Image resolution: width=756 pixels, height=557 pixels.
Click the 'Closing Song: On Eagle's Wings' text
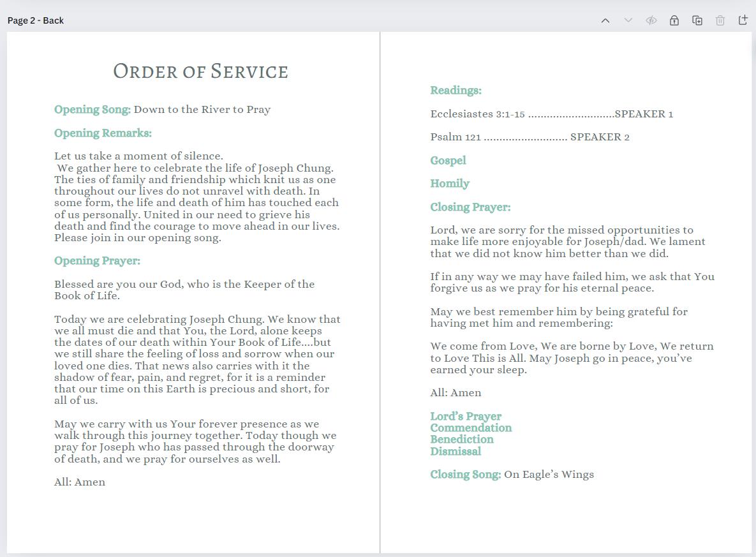[512, 474]
